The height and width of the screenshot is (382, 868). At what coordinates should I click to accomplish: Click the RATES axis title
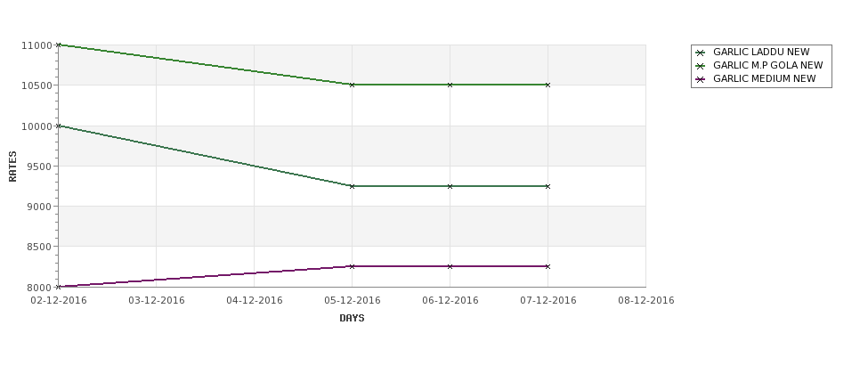tap(12, 167)
